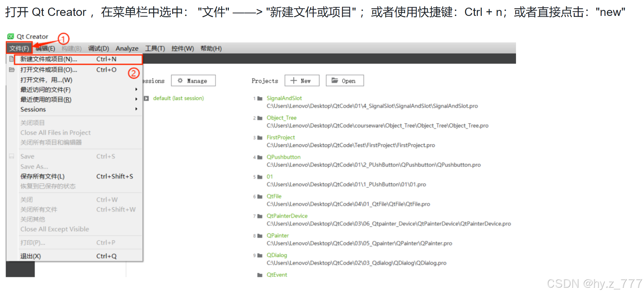Viewport: 644px width, 294px height.
Task: Open the QtEvent project link
Action: (277, 274)
